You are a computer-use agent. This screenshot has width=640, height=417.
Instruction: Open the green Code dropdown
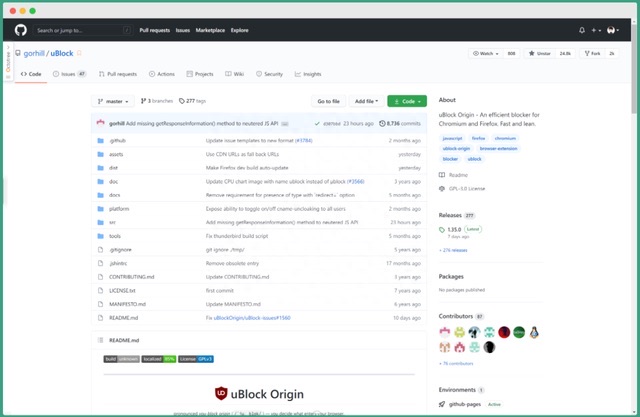406,101
